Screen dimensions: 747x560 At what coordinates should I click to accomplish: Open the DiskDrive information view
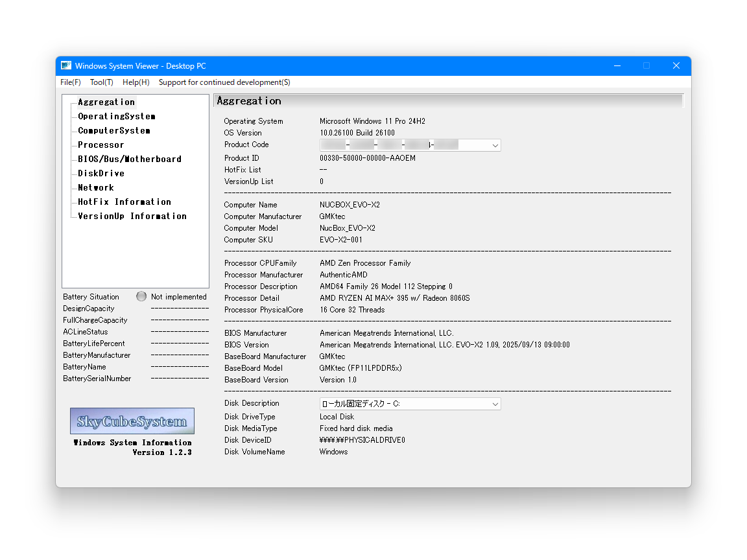(101, 173)
